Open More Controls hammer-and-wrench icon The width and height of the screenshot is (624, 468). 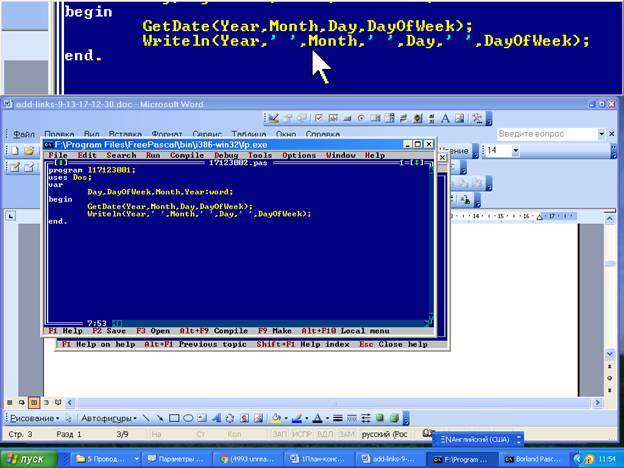point(477,118)
